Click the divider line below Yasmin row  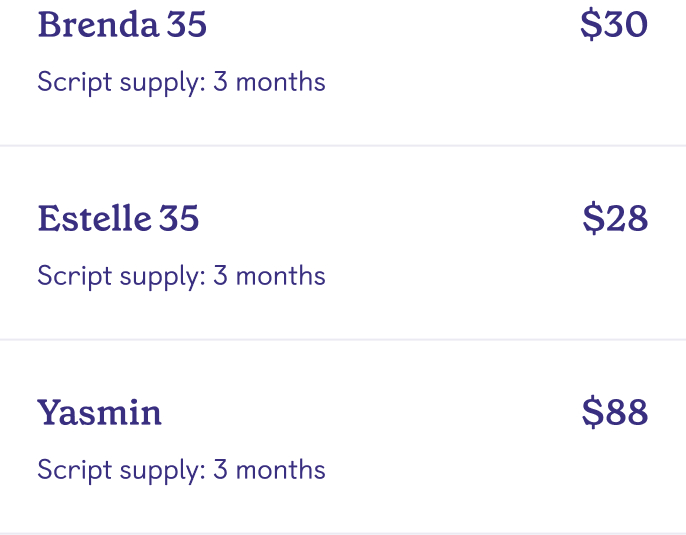click(x=343, y=533)
